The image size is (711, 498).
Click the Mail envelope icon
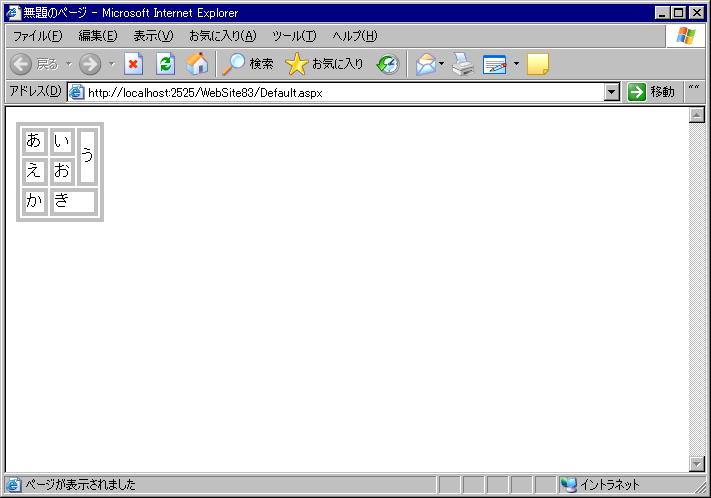tap(425, 64)
